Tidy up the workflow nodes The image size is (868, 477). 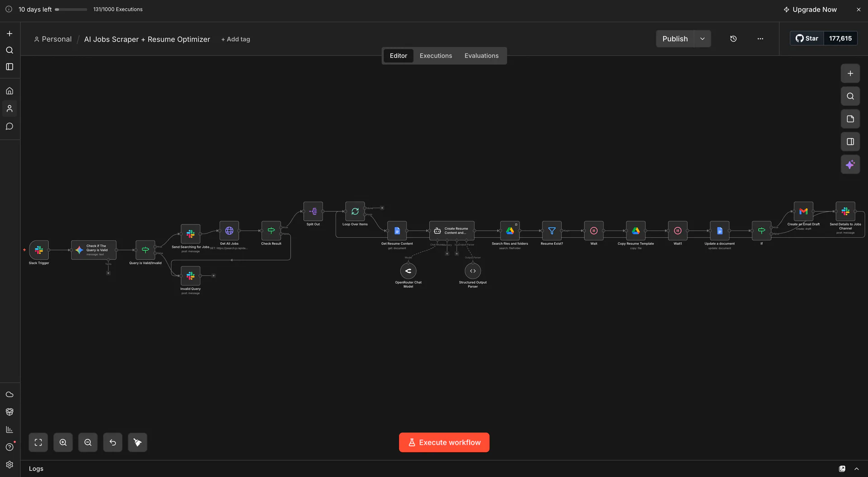138,443
